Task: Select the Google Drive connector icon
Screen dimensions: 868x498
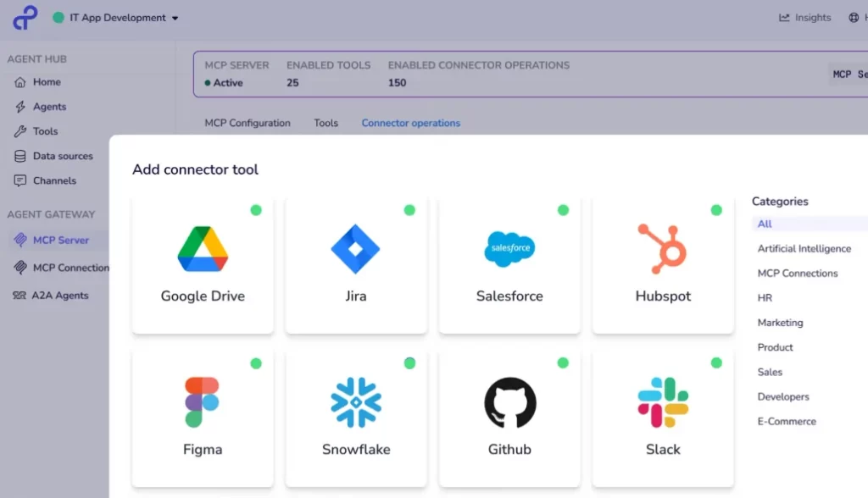Action: [202, 249]
